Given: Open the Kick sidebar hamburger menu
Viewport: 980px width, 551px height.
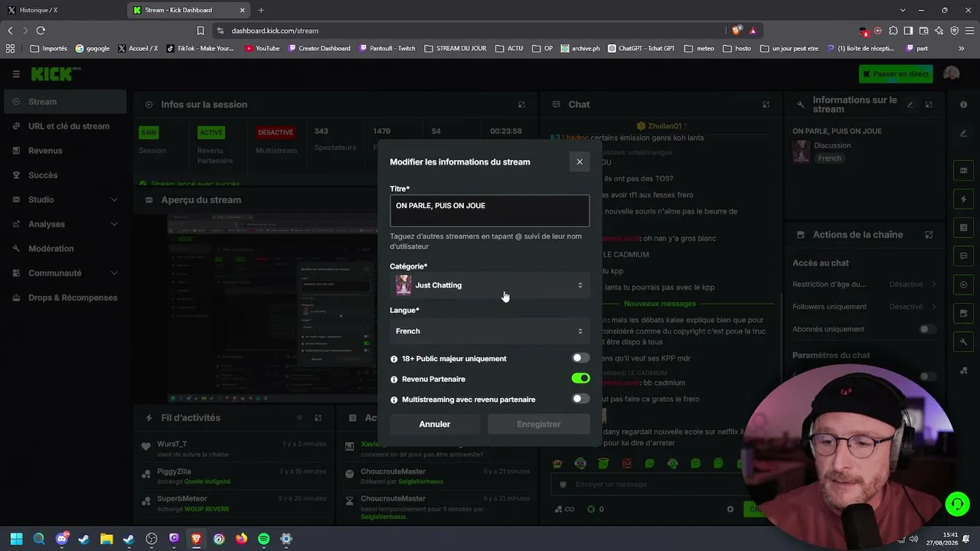Looking at the screenshot, I should [x=16, y=74].
